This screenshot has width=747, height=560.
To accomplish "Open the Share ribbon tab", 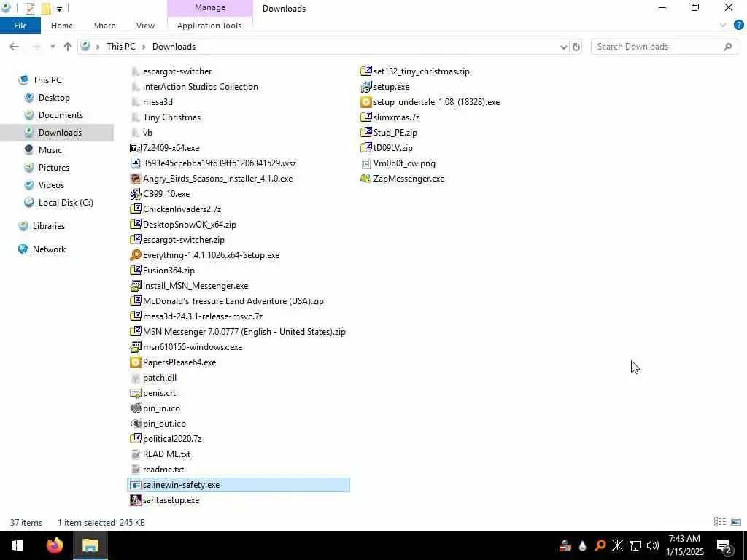I will (104, 26).
